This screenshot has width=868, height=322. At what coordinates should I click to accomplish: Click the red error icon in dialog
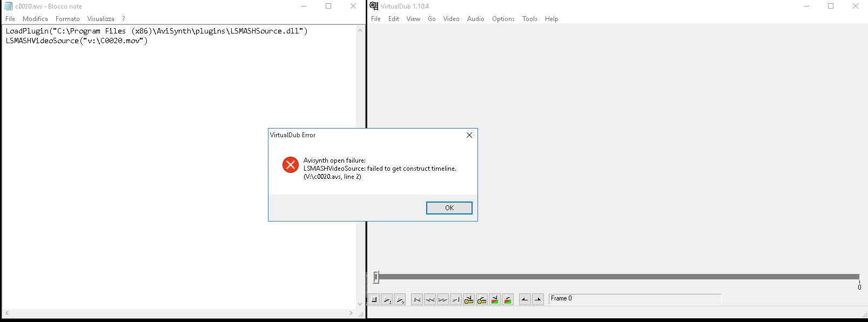point(291,165)
